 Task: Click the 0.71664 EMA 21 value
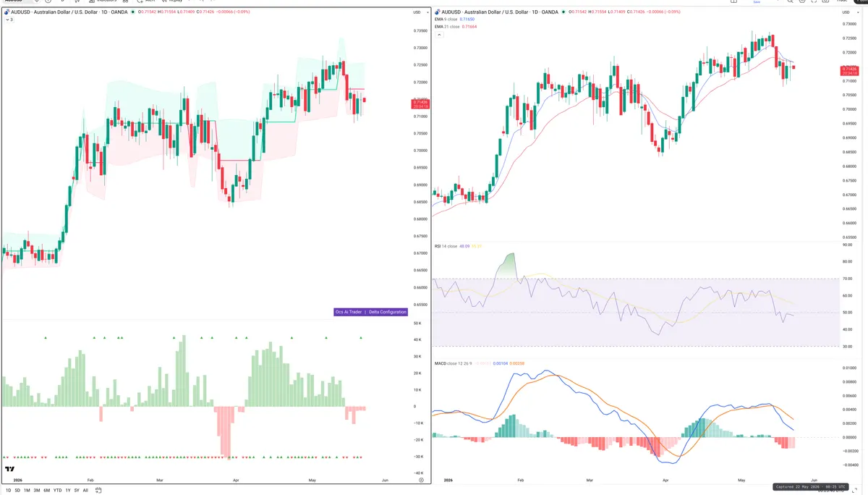click(469, 27)
